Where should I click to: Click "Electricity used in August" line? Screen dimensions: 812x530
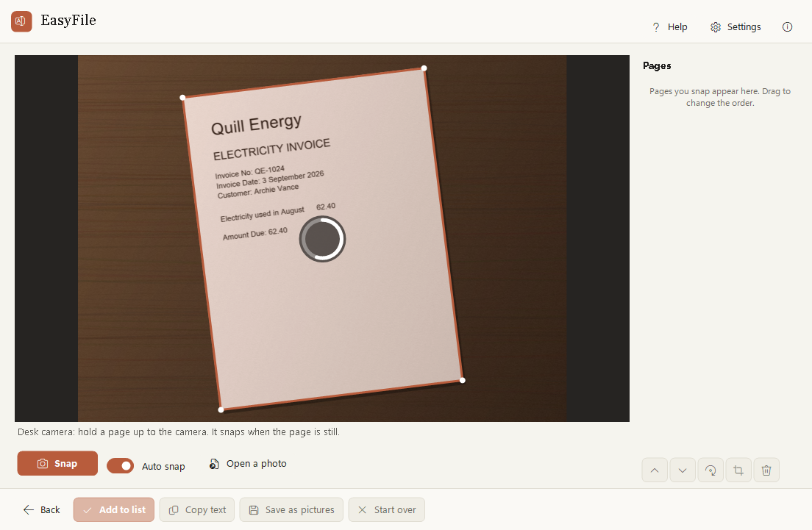(x=262, y=214)
